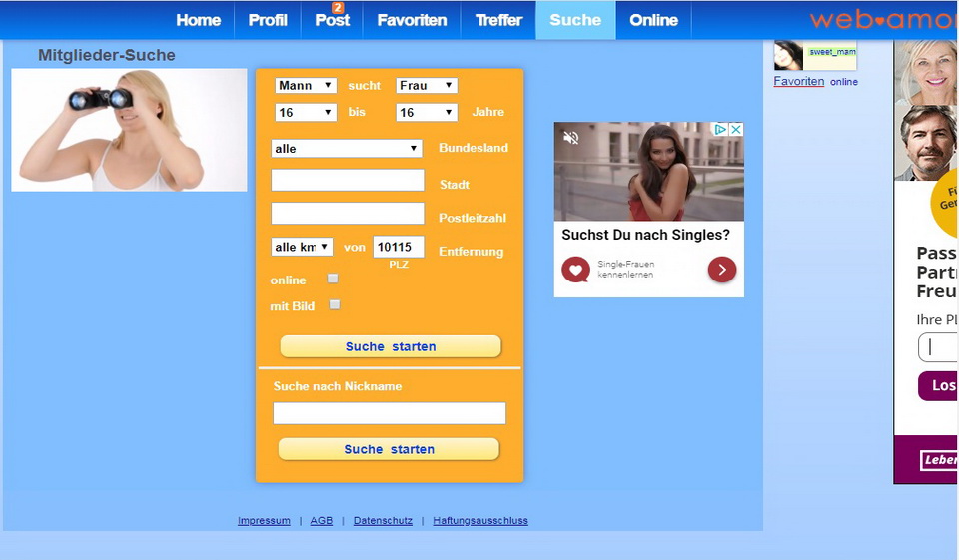Click Suche starten under nickname field

pos(389,449)
